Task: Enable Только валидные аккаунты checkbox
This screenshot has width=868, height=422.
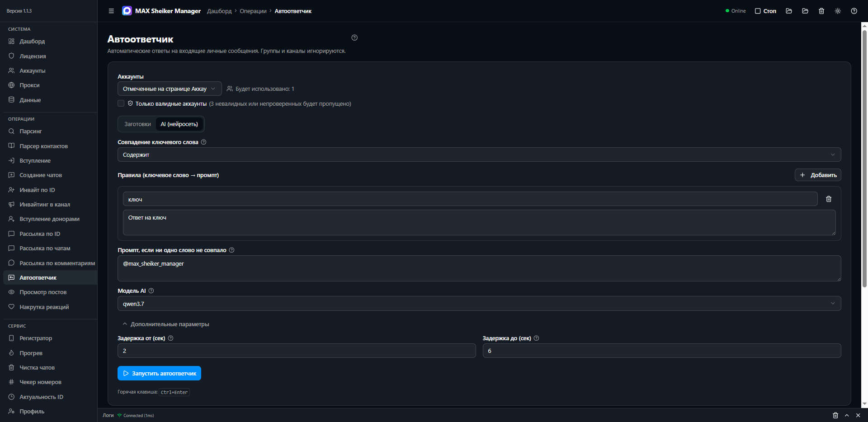Action: point(121,103)
